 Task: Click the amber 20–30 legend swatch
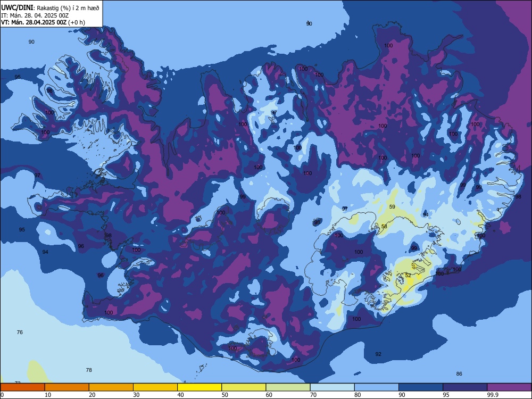111,387
